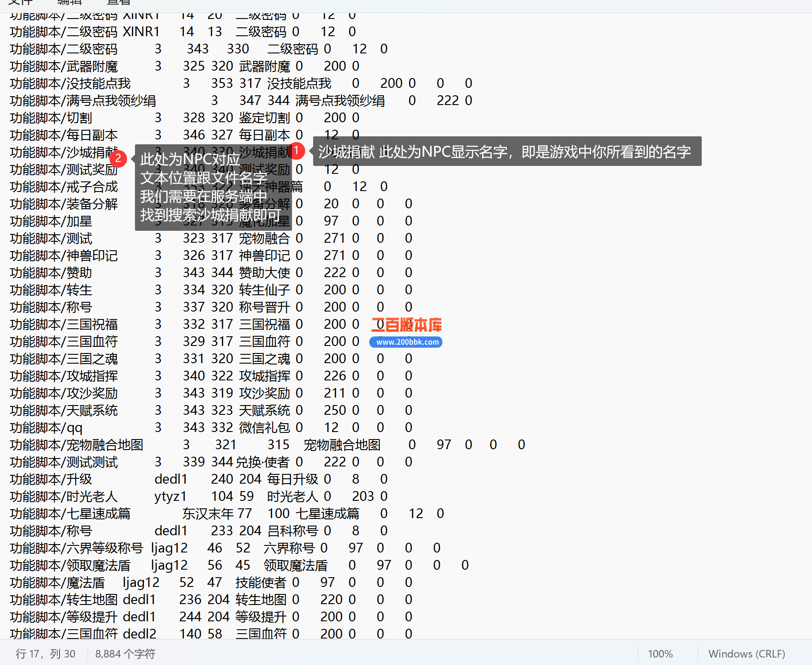Click the 'Windows (CRLF)' line ending indicator
The height and width of the screenshot is (665, 812).
click(x=747, y=654)
